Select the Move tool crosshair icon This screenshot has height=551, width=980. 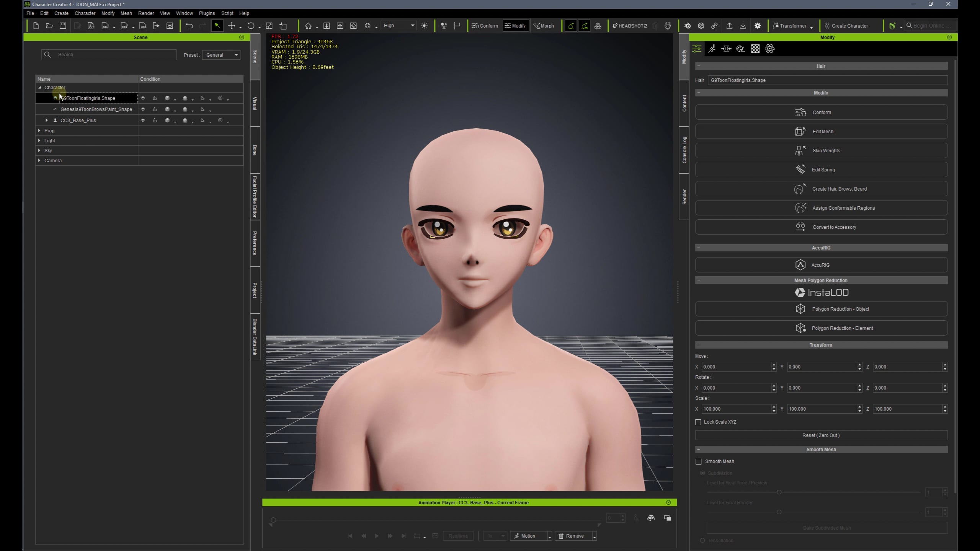pyautogui.click(x=232, y=26)
